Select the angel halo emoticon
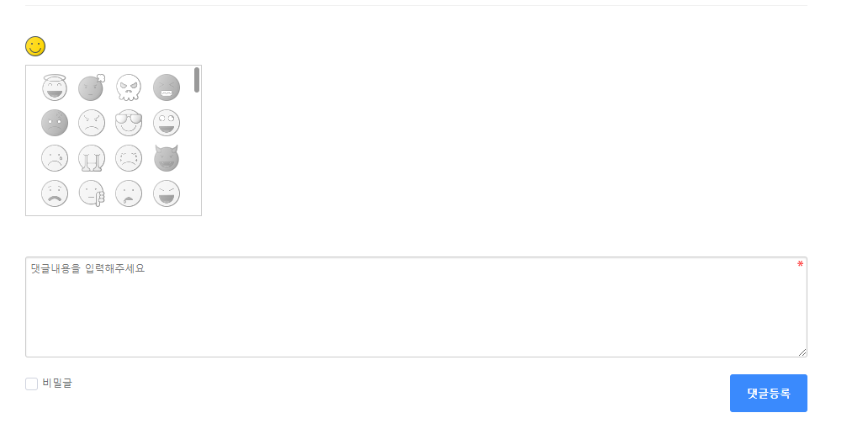Image resolution: width=868 pixels, height=434 pixels. coord(54,87)
